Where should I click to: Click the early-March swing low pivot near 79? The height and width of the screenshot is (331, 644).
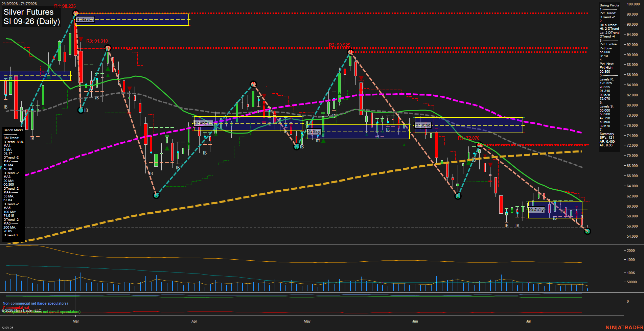click(81, 110)
